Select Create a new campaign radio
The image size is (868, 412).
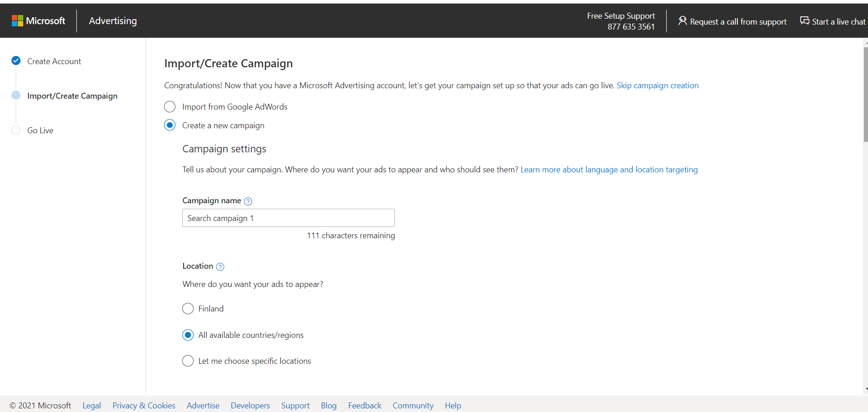(x=170, y=125)
